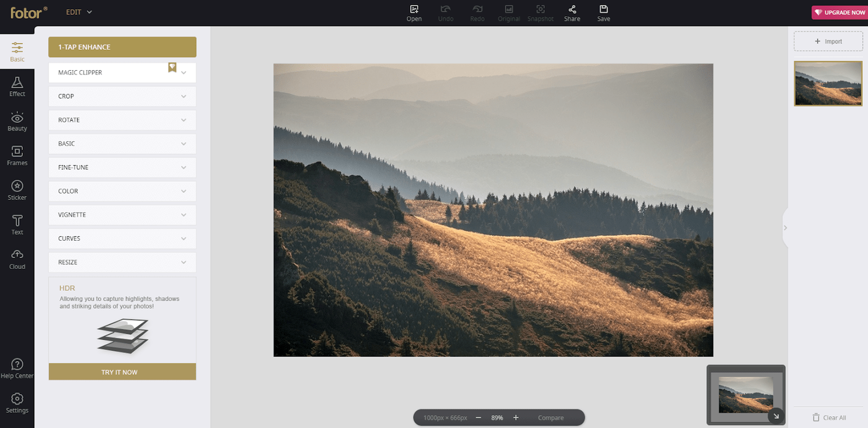Image resolution: width=868 pixels, height=428 pixels.
Task: Save the current image
Action: 603,12
